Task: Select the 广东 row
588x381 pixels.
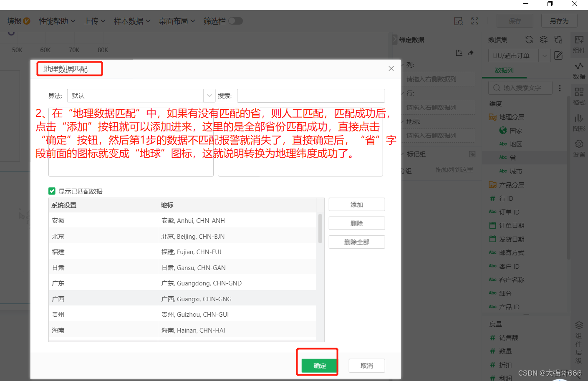Action: (x=182, y=283)
